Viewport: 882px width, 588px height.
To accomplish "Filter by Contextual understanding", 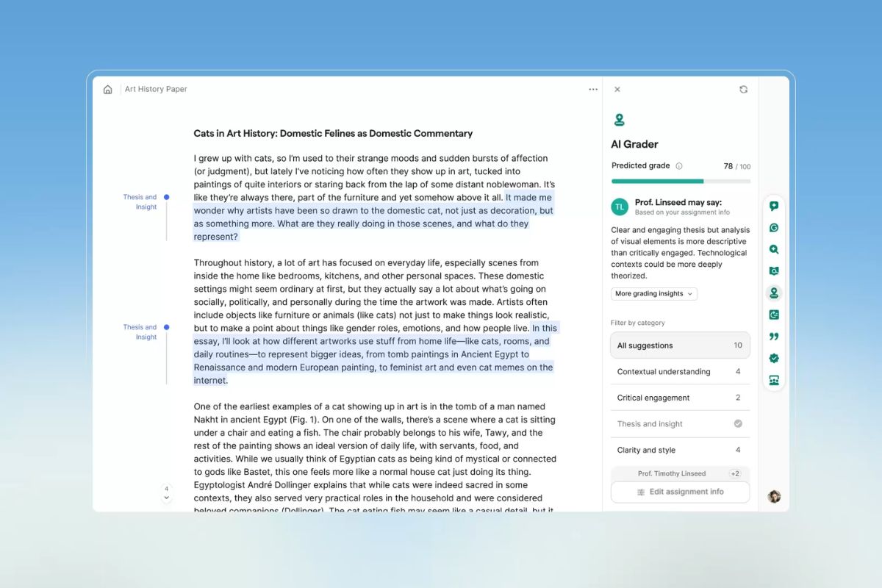I will tap(680, 372).
